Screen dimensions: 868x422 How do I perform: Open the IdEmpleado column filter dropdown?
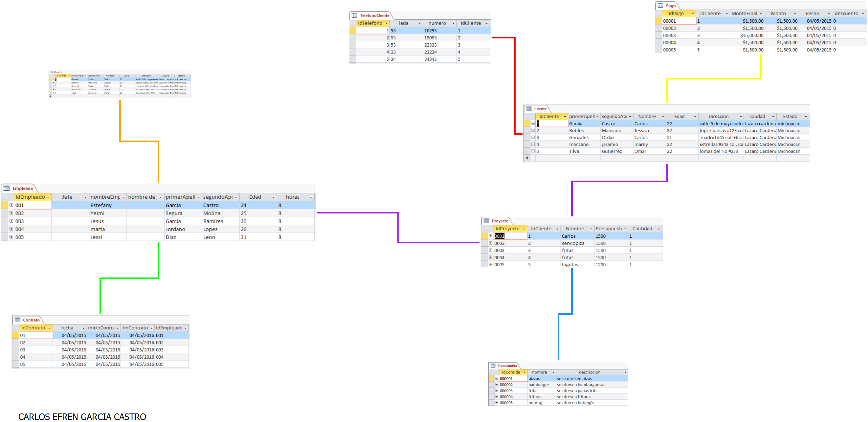click(48, 197)
